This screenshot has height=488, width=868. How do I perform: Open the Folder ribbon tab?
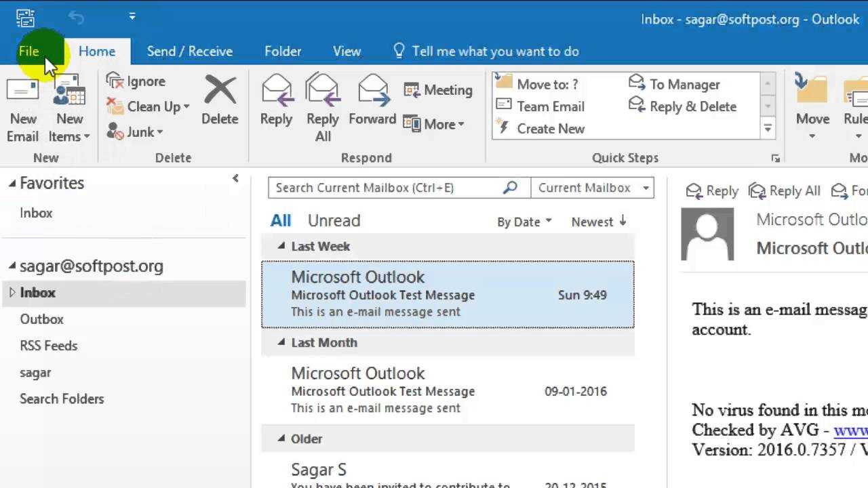tap(283, 52)
